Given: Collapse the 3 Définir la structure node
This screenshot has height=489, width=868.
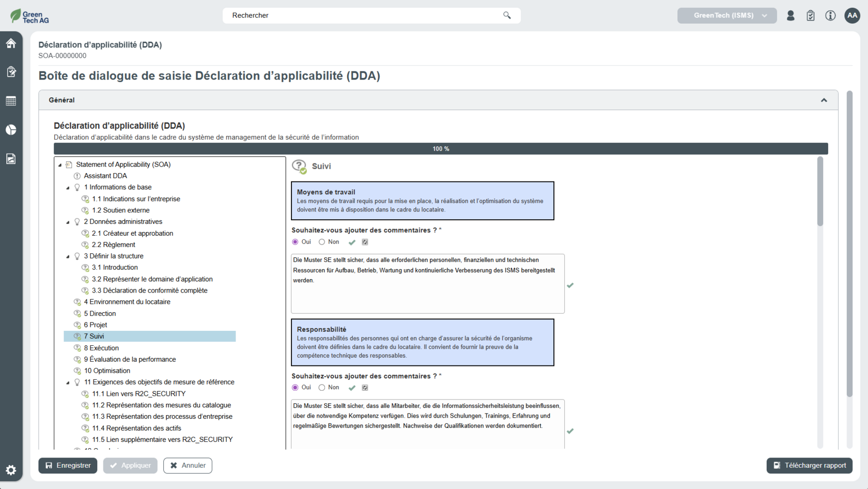Looking at the screenshot, I should click(x=68, y=256).
